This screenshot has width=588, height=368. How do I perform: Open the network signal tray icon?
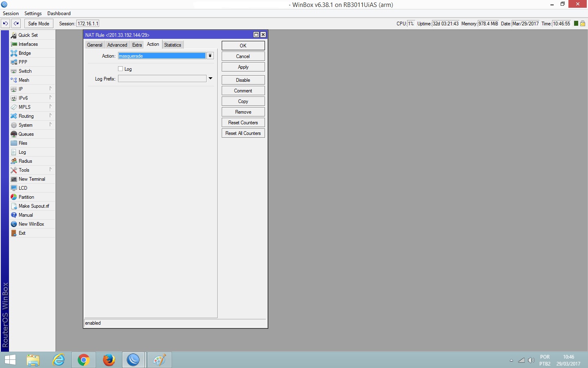click(x=521, y=360)
